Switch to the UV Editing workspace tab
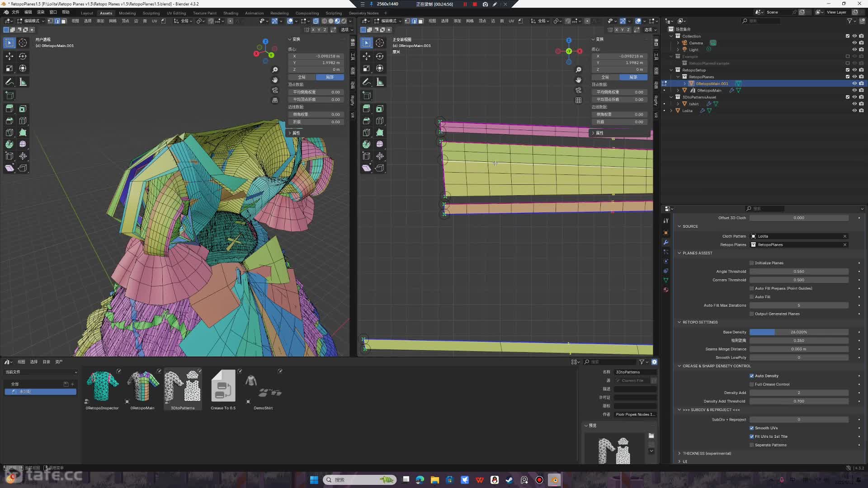 pos(176,13)
